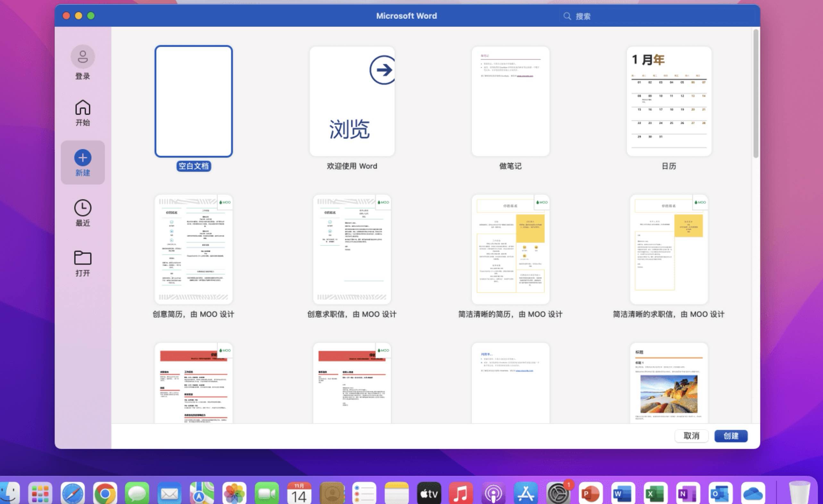823x504 pixels.
Task: Open Launchpad from the Dock
Action: (40, 493)
